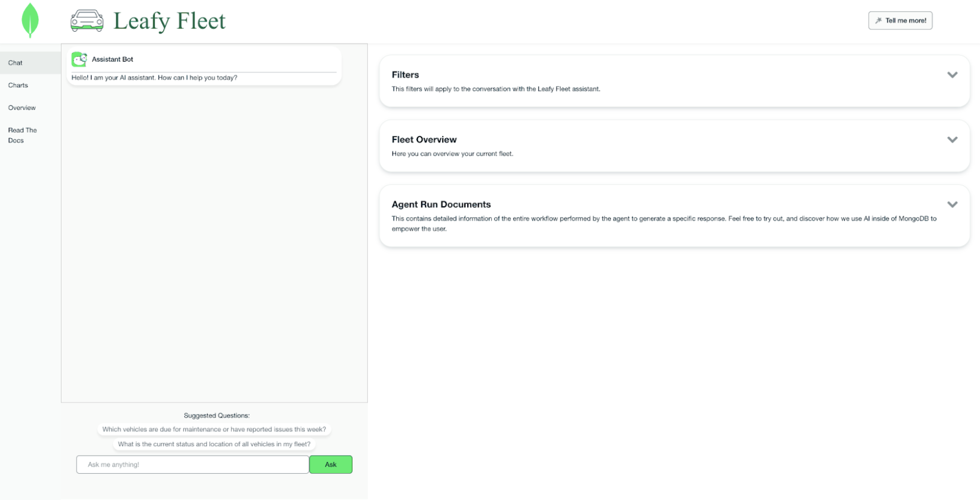Expand the Filters panel chevron
Viewport: 980px width, 500px height.
(x=952, y=75)
